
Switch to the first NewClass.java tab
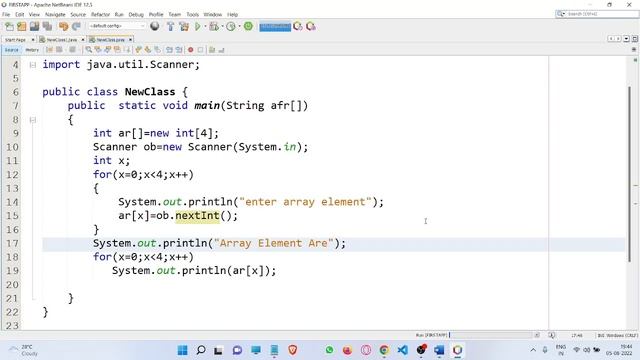(x=62, y=40)
